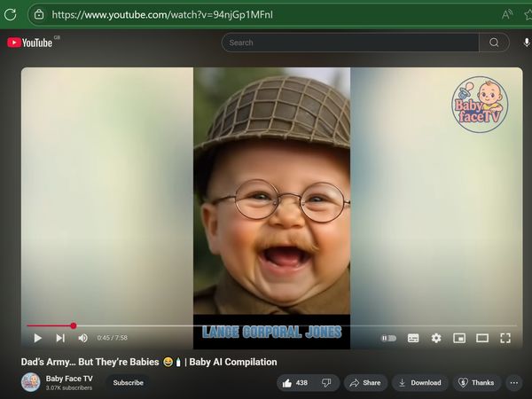This screenshot has height=399, width=532.
Task: Select the YouTube URL in the address bar
Action: [x=162, y=15]
